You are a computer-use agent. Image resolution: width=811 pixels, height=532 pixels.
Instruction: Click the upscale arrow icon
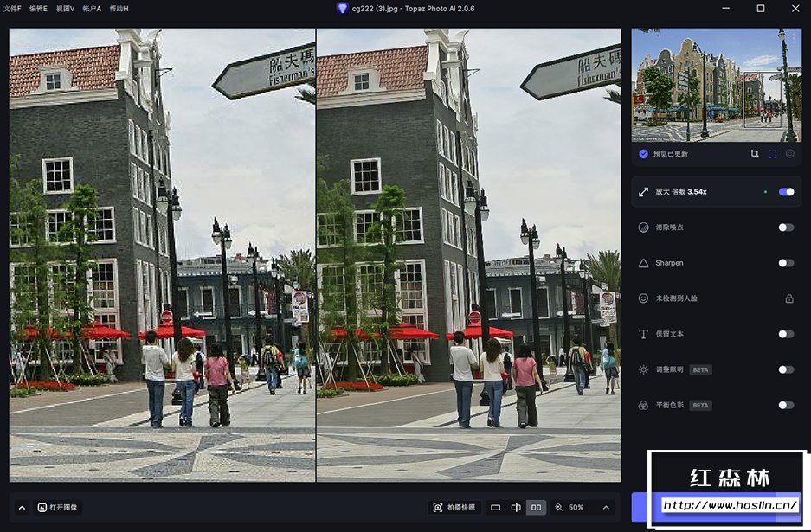(643, 192)
